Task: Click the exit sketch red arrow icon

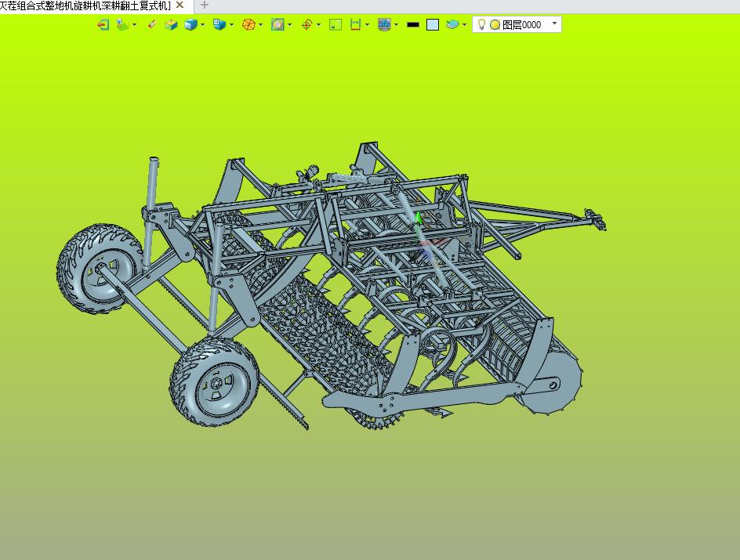Action: click(x=103, y=25)
